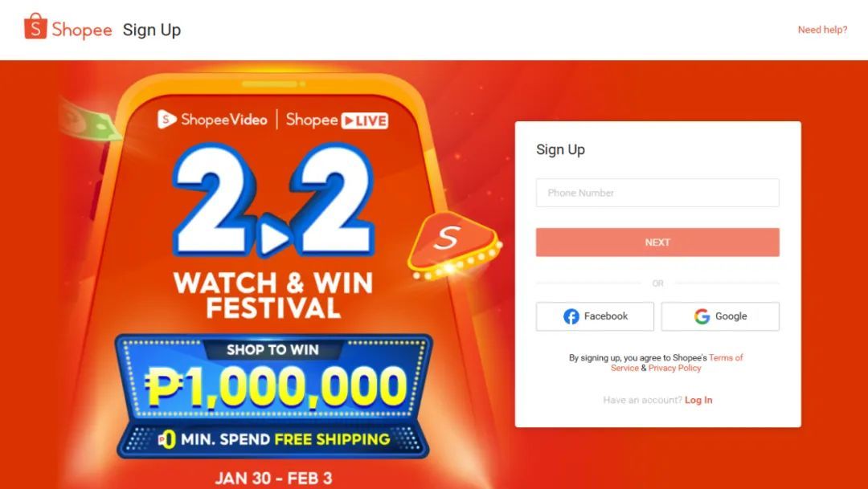Click the Shopee LIVE badge in banner
This screenshot has height=489, width=868.
pos(364,120)
